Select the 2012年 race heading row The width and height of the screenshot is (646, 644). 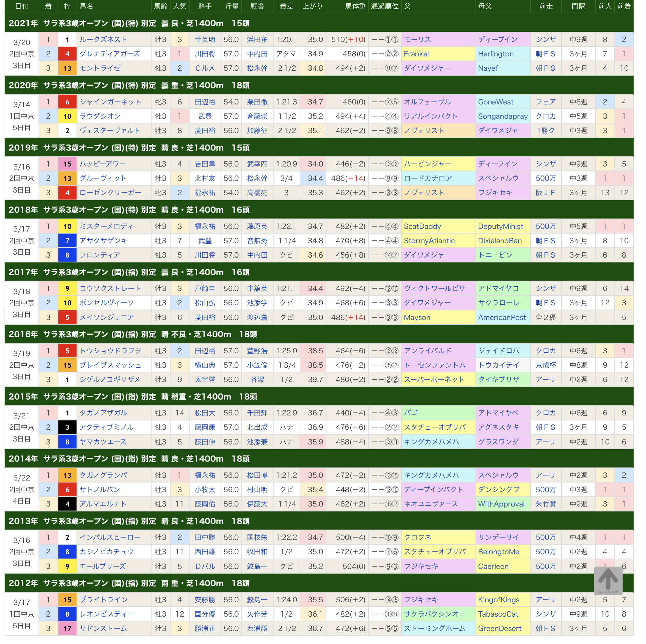319,584
